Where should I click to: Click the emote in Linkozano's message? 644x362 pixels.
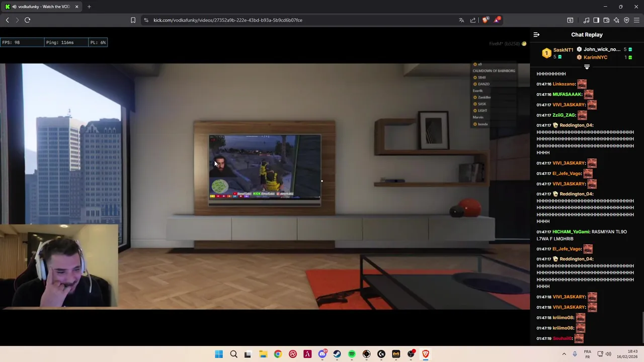point(582,84)
